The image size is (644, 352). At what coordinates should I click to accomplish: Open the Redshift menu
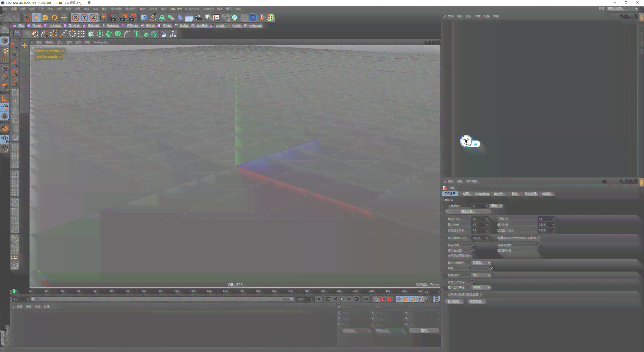208,9
